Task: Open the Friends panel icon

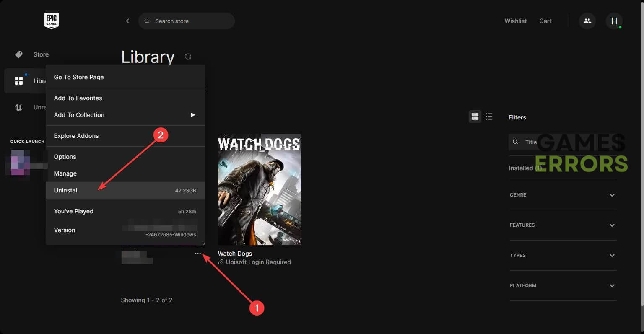Action: [587, 21]
